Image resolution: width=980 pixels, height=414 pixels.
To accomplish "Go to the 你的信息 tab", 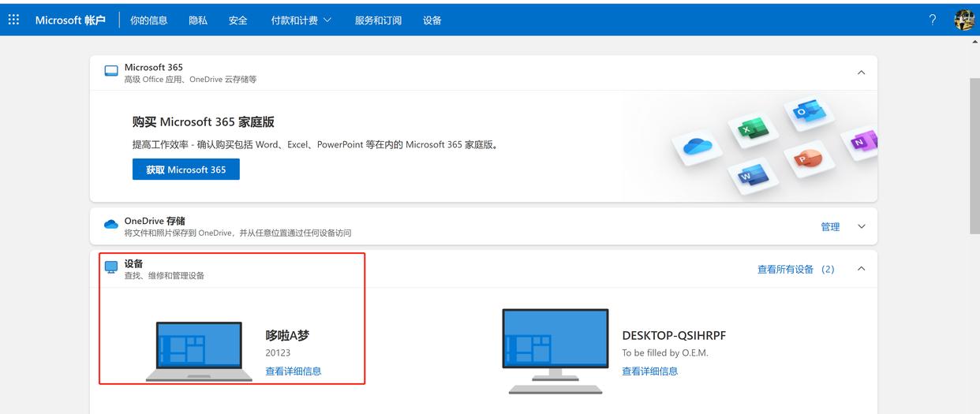I will tap(149, 21).
